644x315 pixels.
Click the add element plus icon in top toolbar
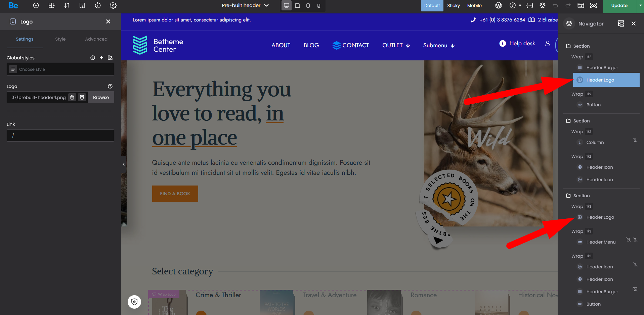(x=36, y=5)
